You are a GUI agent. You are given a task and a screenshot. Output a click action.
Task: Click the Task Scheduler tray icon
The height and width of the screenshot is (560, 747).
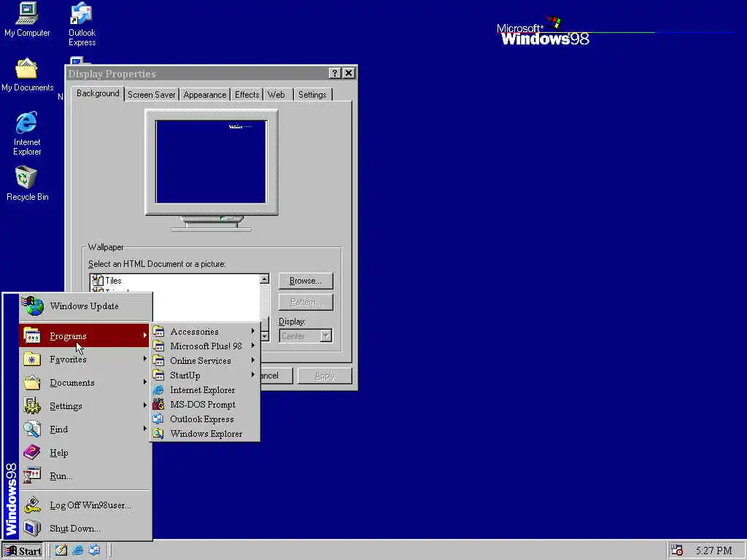pos(676,551)
